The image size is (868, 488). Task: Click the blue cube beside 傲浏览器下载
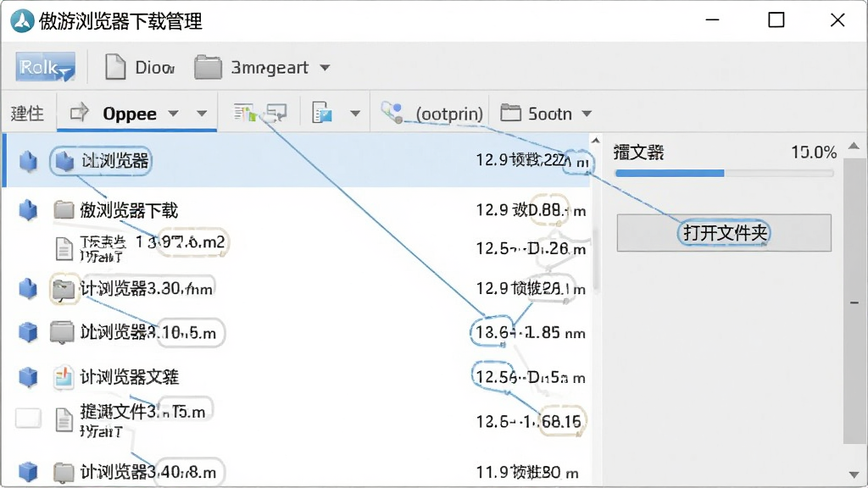pyautogui.click(x=28, y=210)
